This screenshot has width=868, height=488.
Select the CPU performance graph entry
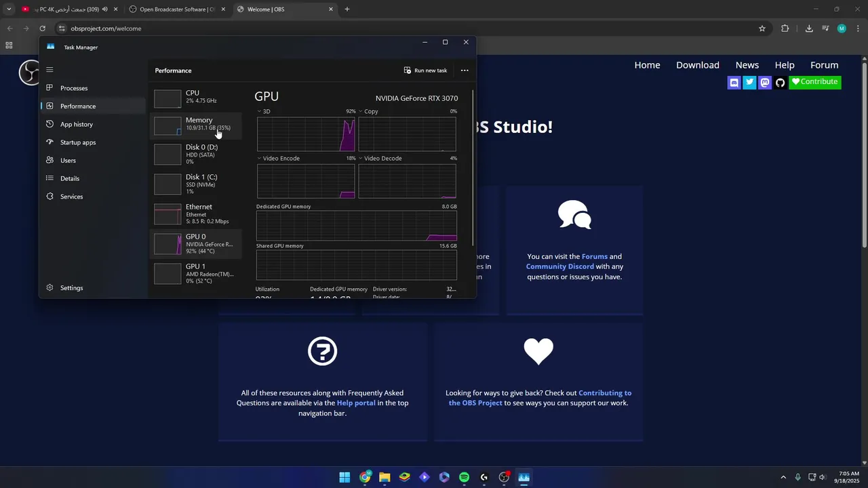tap(195, 98)
